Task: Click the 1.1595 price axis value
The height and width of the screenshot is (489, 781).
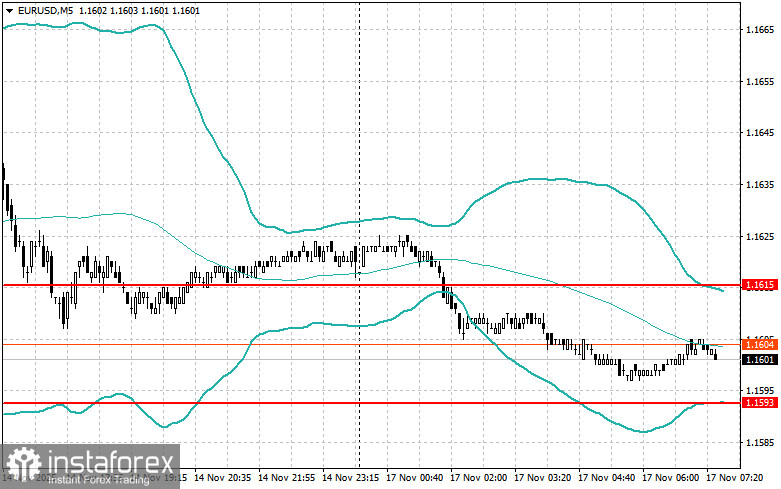Action: (760, 390)
